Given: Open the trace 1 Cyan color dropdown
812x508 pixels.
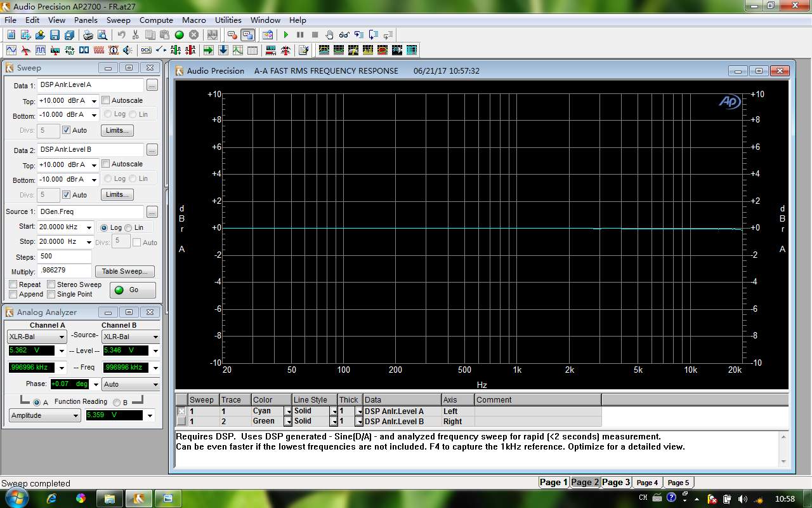Looking at the screenshot, I should point(288,411).
